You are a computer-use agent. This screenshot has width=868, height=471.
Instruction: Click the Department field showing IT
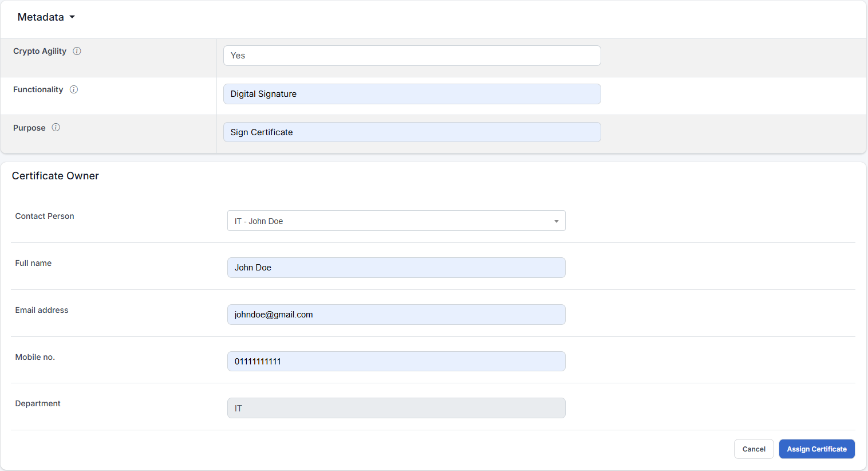[396, 408]
